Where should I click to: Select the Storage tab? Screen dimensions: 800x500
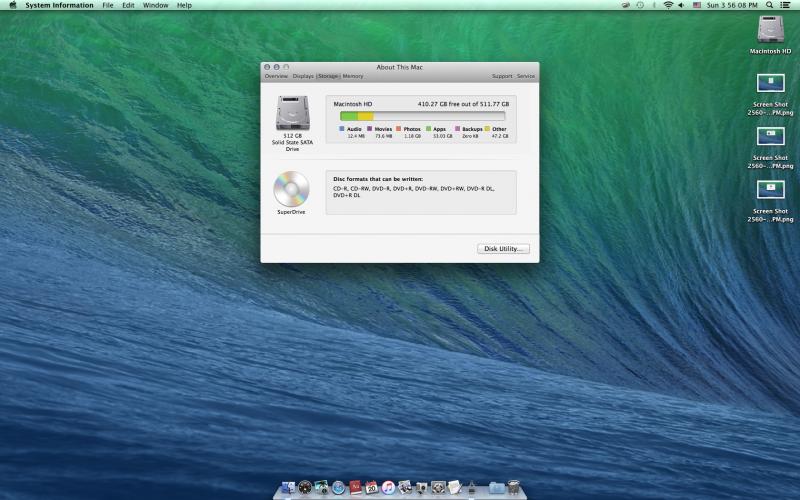(328, 76)
